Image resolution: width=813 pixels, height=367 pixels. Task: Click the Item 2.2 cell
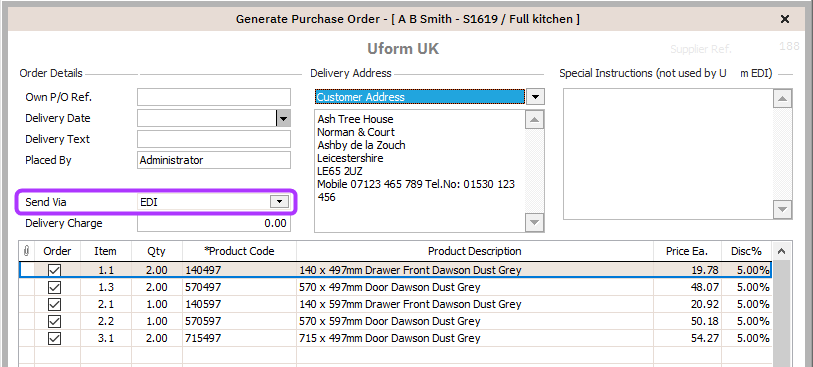pyautogui.click(x=106, y=321)
